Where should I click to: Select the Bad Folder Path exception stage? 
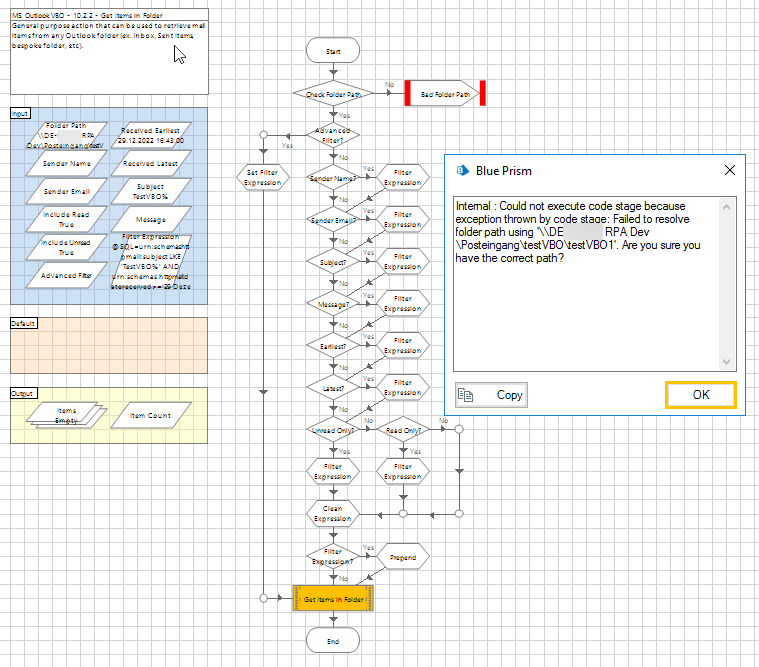445,93
